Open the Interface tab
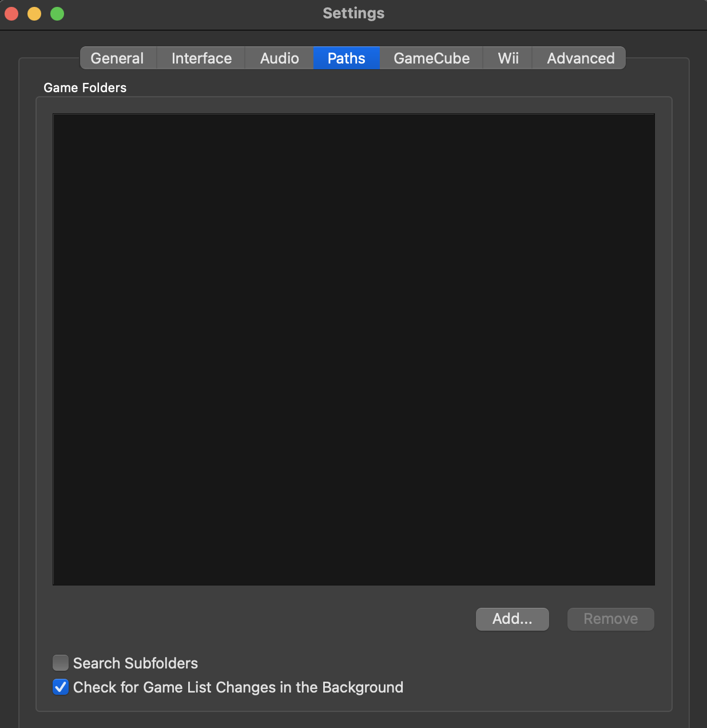 click(201, 58)
